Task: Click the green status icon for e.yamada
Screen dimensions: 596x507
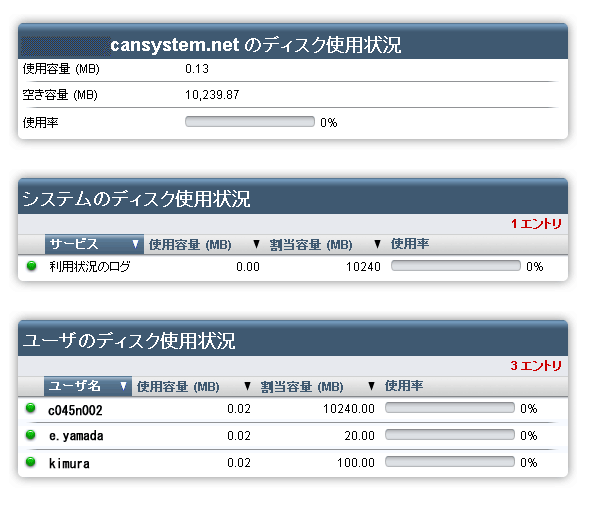Action: (30, 434)
